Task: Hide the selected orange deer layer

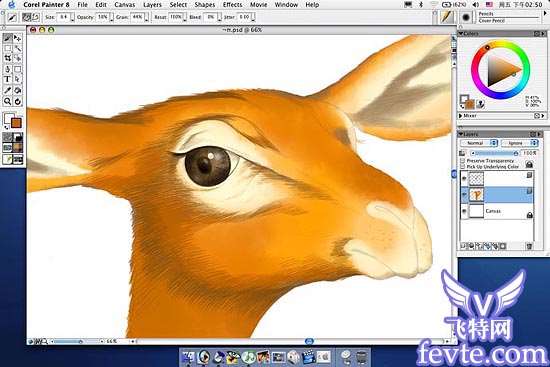Action: tap(464, 195)
